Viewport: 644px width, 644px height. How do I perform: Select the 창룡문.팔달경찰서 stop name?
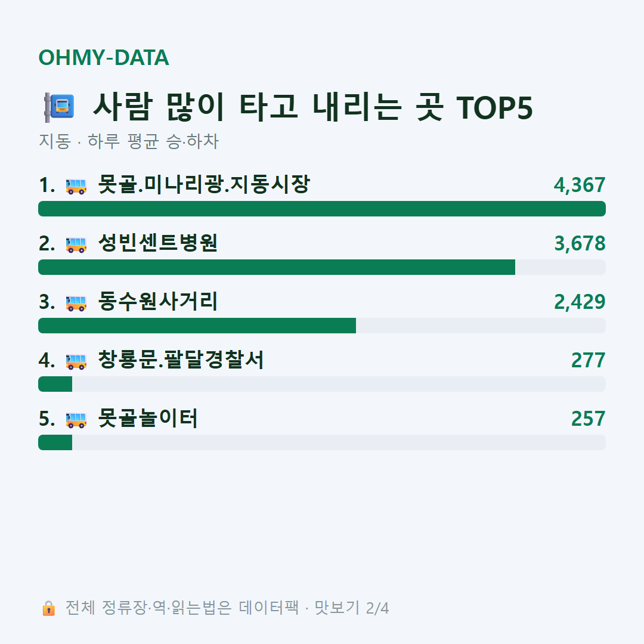[x=181, y=360]
